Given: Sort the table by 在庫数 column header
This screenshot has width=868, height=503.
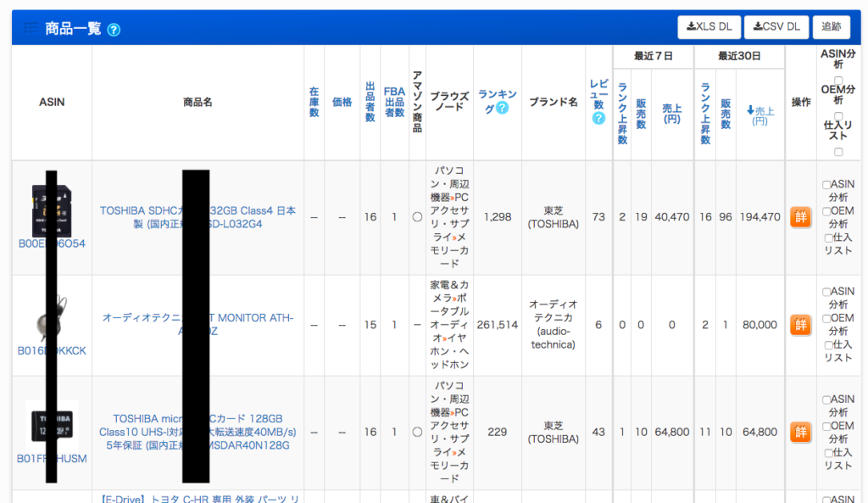Looking at the screenshot, I should pyautogui.click(x=314, y=102).
